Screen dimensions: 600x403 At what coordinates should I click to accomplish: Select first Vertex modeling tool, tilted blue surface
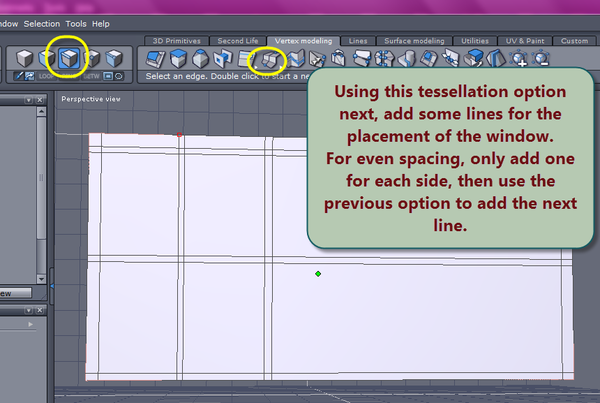click(x=155, y=59)
